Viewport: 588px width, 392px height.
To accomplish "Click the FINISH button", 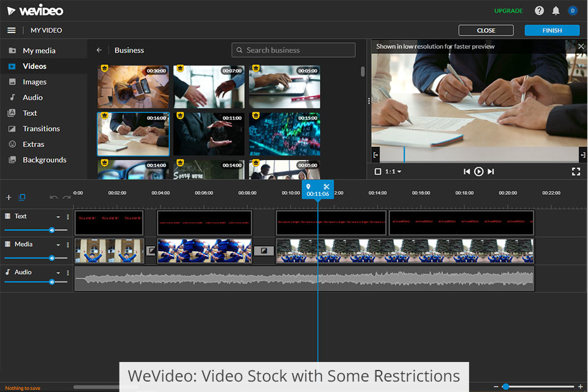I will coord(552,31).
